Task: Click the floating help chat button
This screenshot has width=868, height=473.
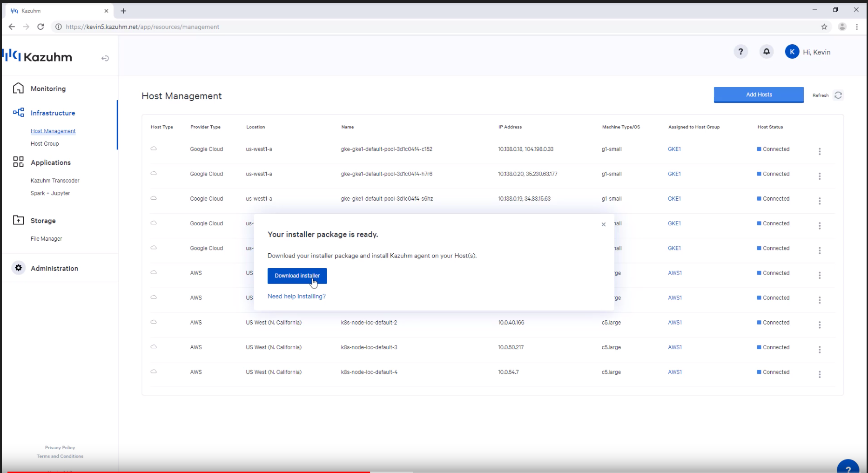Action: pos(848,467)
